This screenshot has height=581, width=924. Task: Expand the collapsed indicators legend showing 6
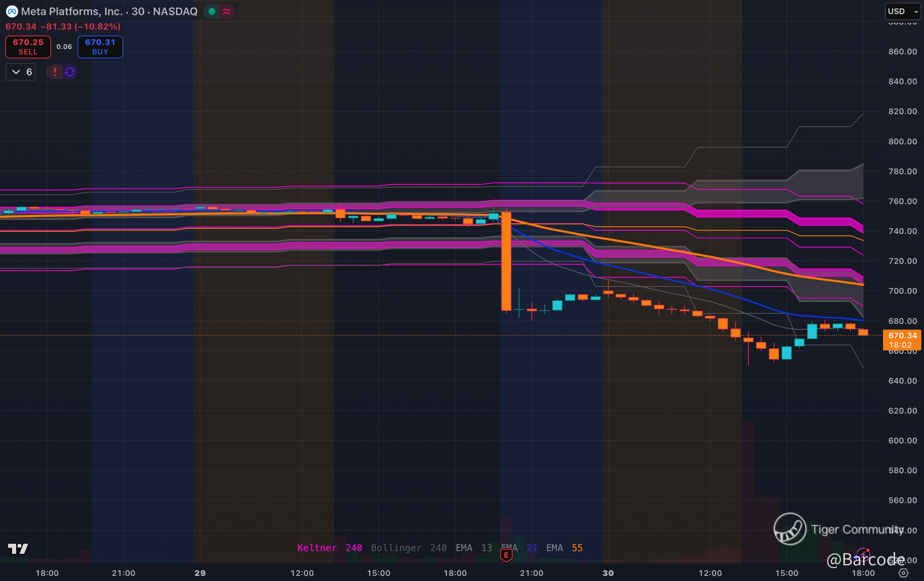tap(21, 72)
